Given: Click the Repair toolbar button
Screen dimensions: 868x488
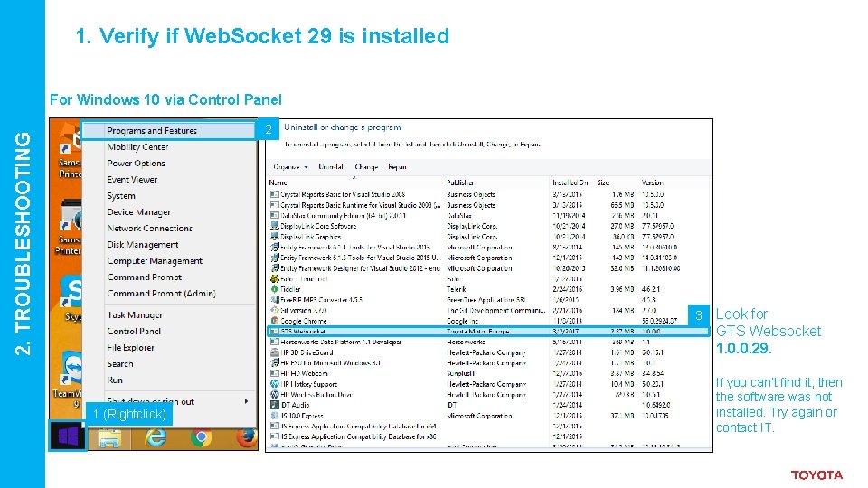Looking at the screenshot, I should [398, 167].
